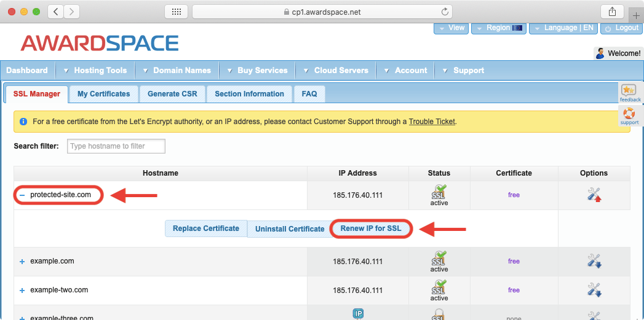Open the Hosting Tools menu
The height and width of the screenshot is (320, 644).
(100, 70)
